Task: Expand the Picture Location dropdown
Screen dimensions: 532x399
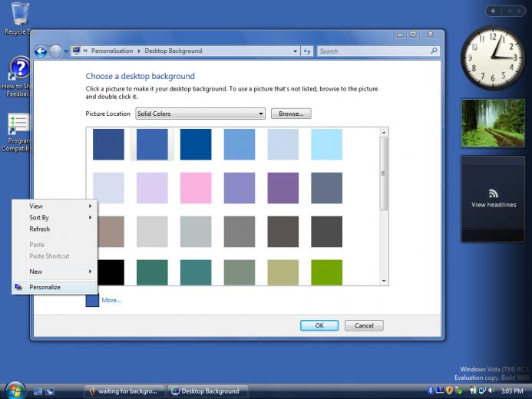Action: point(260,114)
